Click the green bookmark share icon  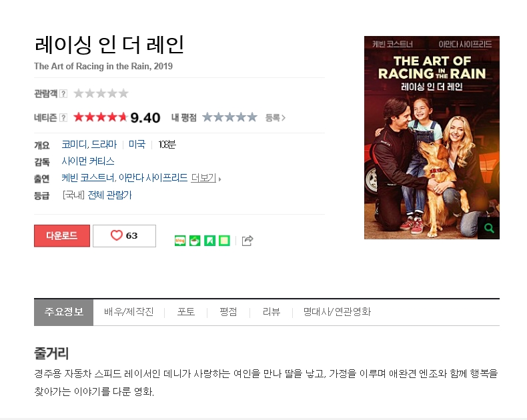click(209, 241)
